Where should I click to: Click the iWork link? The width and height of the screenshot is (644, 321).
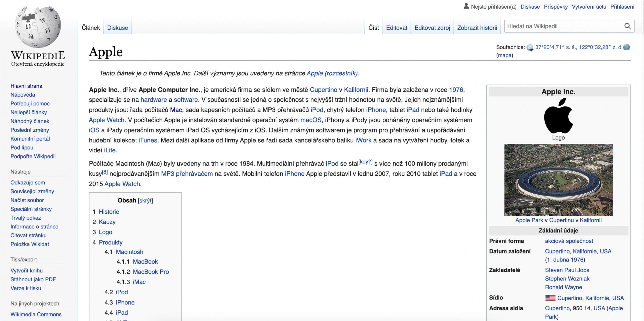click(x=363, y=140)
